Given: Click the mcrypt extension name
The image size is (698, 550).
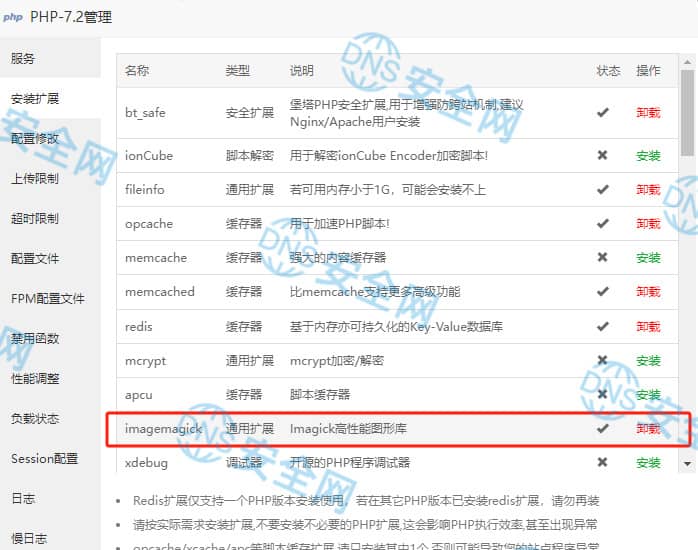Looking at the screenshot, I should point(145,360).
